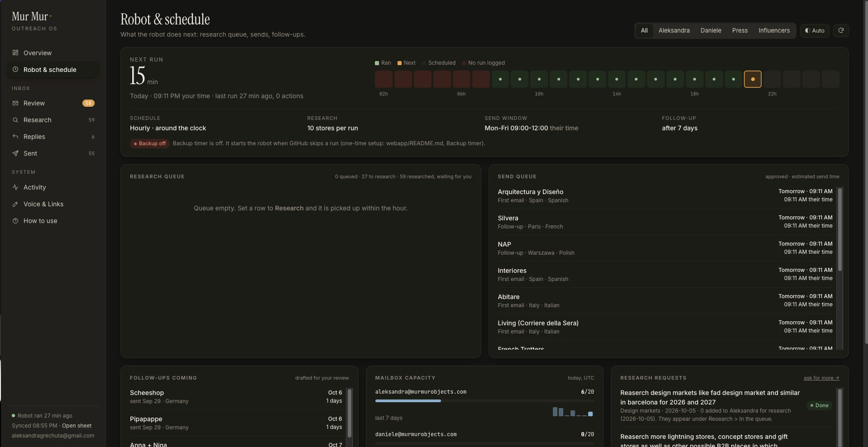Click the Done status badge
Screen dimensions: 868x447
tap(820, 405)
